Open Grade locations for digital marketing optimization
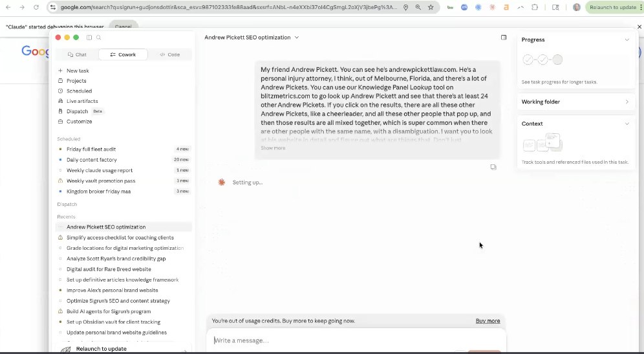 pos(123,249)
